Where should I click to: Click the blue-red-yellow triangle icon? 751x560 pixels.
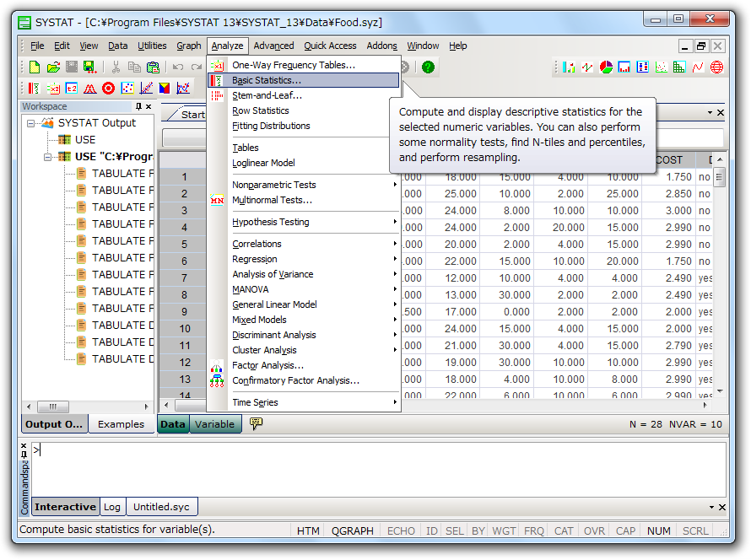click(x=165, y=88)
